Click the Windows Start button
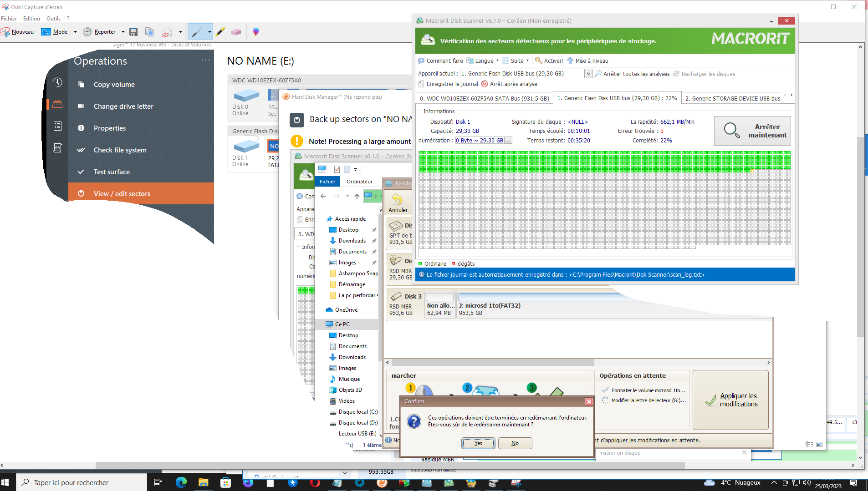The width and height of the screenshot is (868, 491). click(x=5, y=482)
